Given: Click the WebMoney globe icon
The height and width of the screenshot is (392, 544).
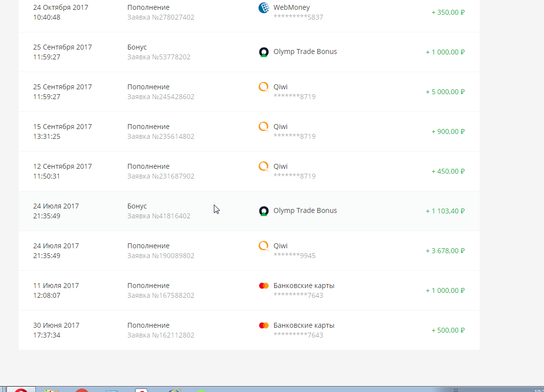Looking at the screenshot, I should pos(264,8).
